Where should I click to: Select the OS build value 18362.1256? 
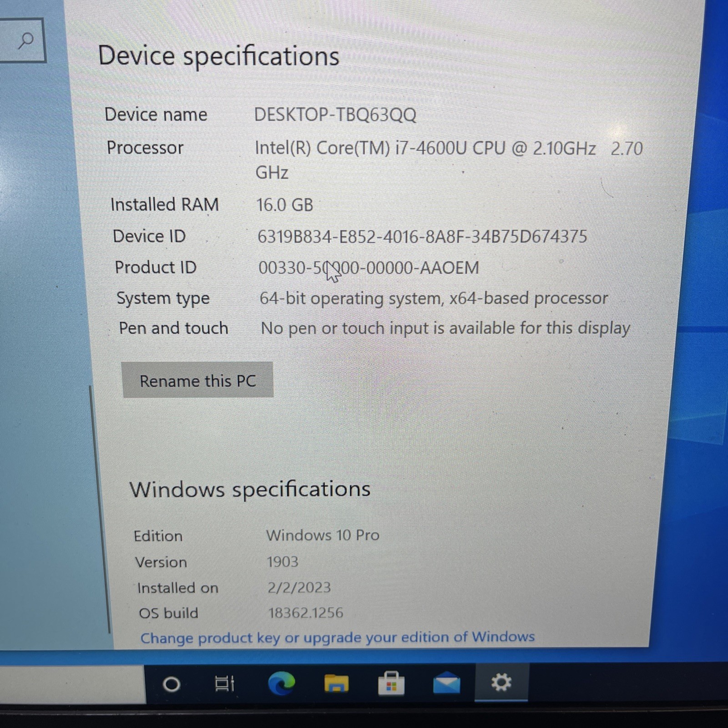pyautogui.click(x=306, y=612)
